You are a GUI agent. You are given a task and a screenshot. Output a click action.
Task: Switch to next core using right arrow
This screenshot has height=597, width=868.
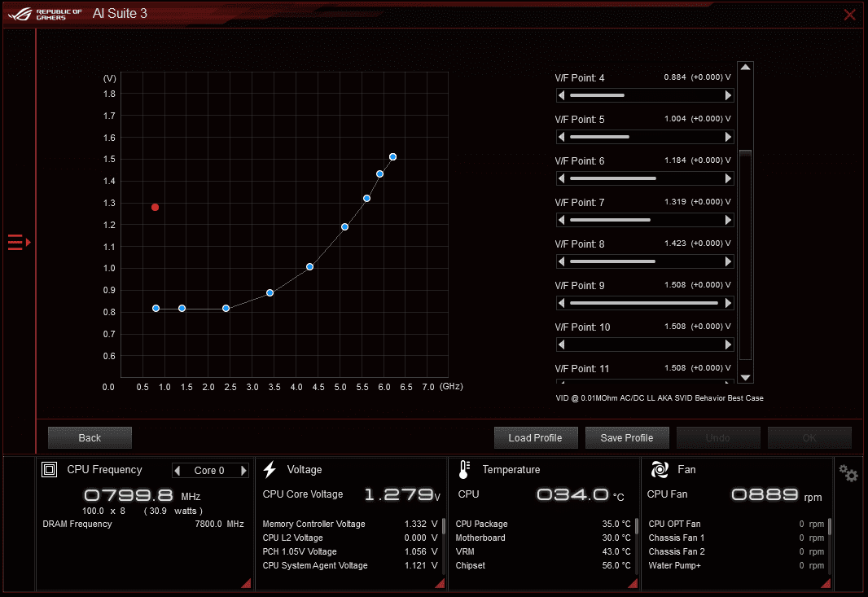243,470
